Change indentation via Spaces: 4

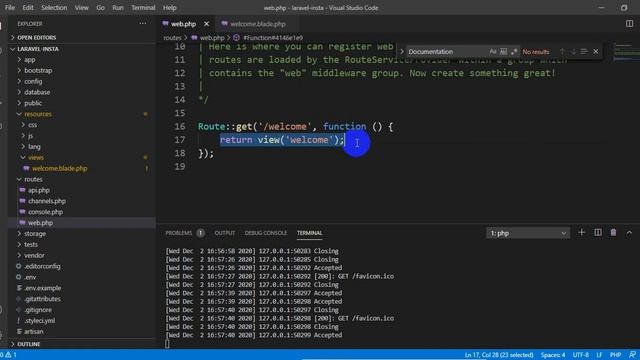pos(553,355)
